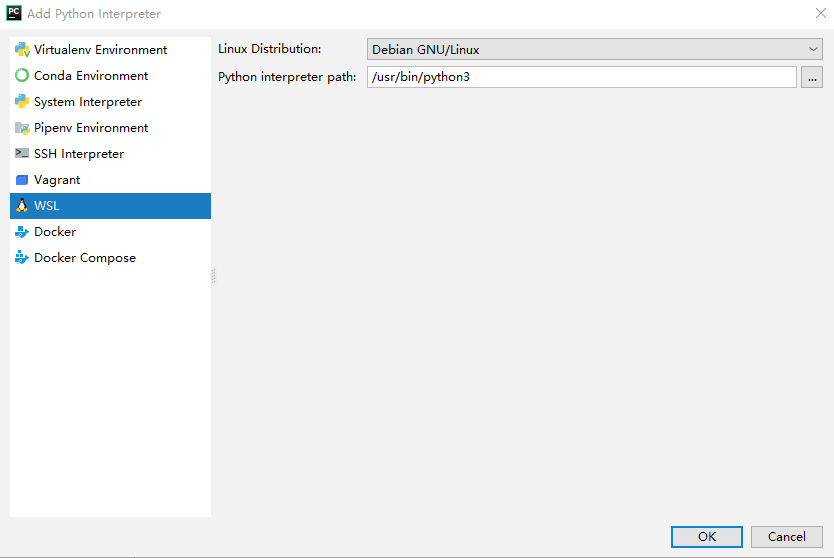Open SSH Interpreter settings
Image resolution: width=834 pixels, height=558 pixels.
click(x=111, y=154)
